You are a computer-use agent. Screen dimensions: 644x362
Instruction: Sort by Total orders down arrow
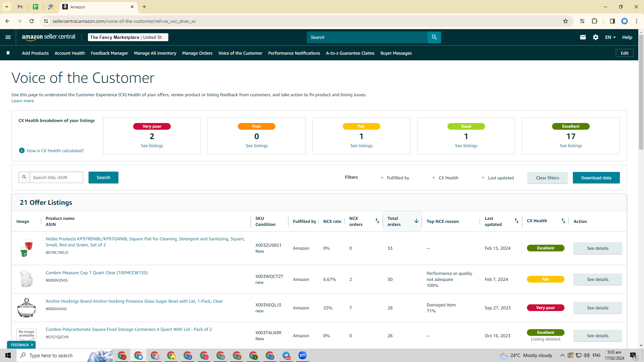pos(416,221)
